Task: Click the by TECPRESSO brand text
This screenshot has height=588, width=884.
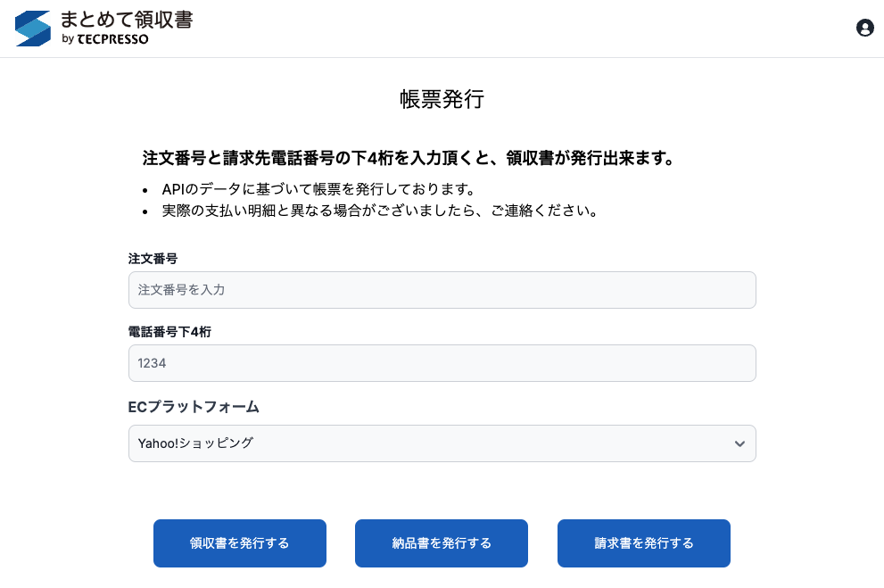Action: point(105,40)
